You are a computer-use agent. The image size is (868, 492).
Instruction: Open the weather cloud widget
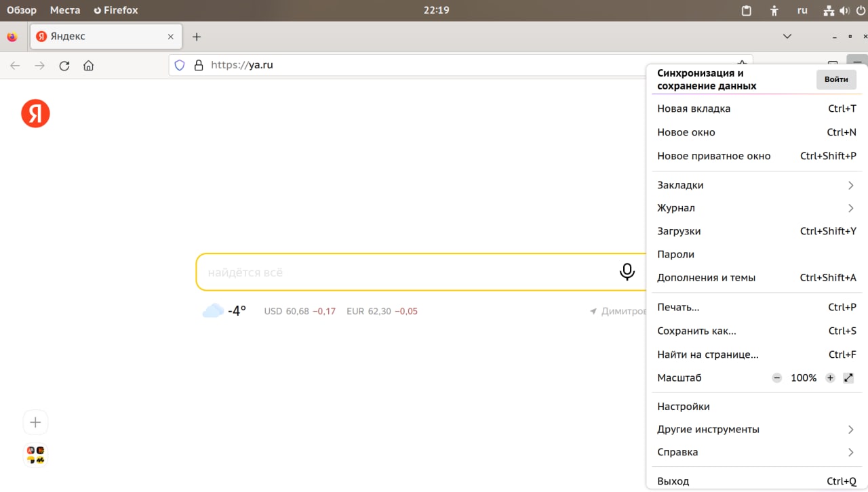213,311
